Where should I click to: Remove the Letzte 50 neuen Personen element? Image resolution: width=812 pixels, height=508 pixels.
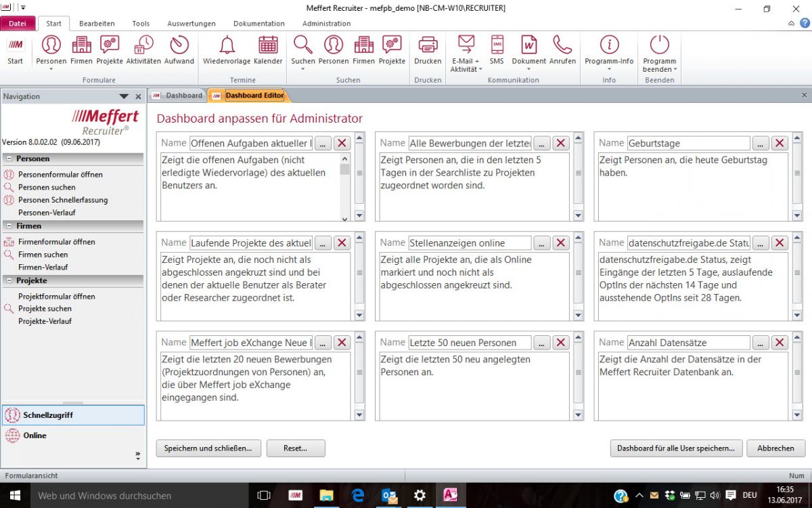pyautogui.click(x=561, y=343)
